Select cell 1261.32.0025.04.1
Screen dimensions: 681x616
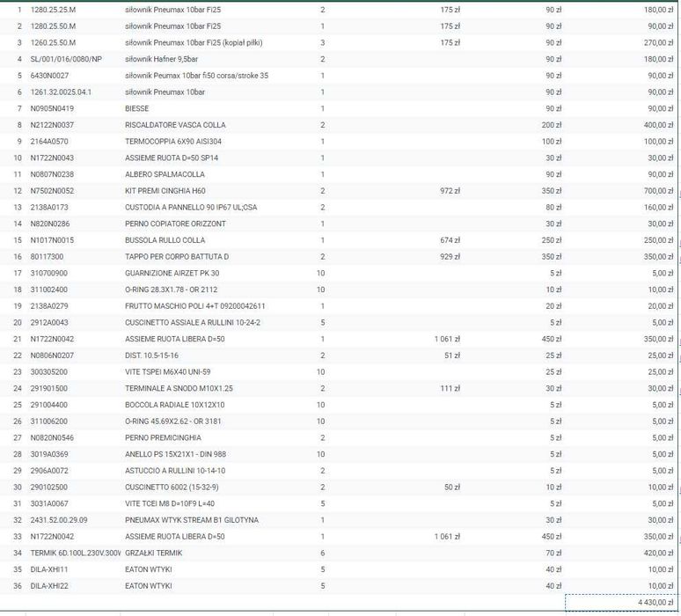click(x=61, y=92)
